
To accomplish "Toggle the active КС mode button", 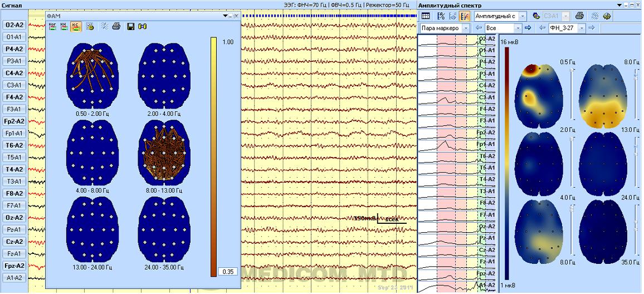I will tap(75, 26).
